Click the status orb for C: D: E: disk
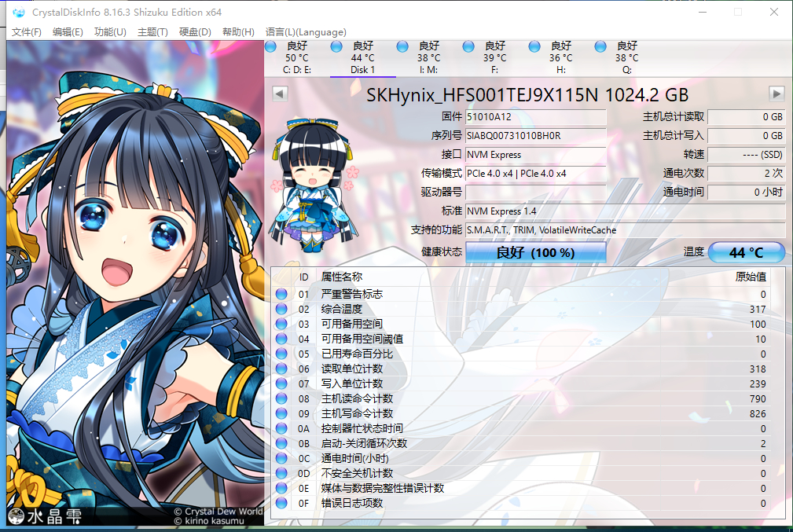 point(270,46)
